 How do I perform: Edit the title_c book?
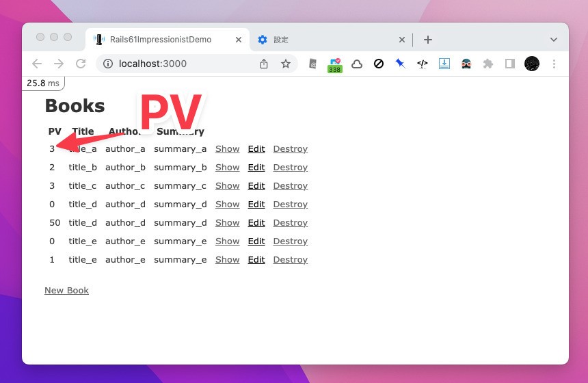tap(256, 185)
